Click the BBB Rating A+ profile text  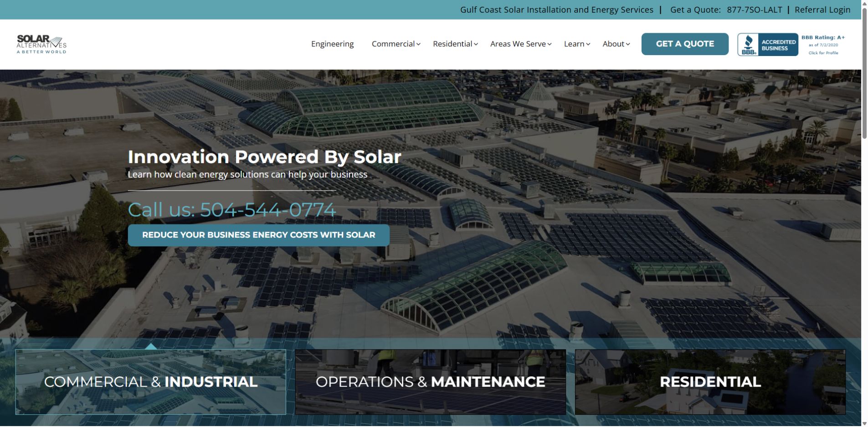click(823, 45)
